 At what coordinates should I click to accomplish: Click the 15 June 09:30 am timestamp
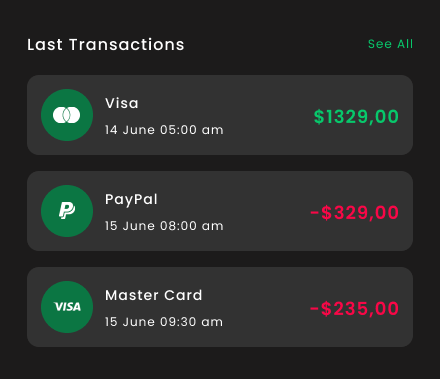point(164,322)
